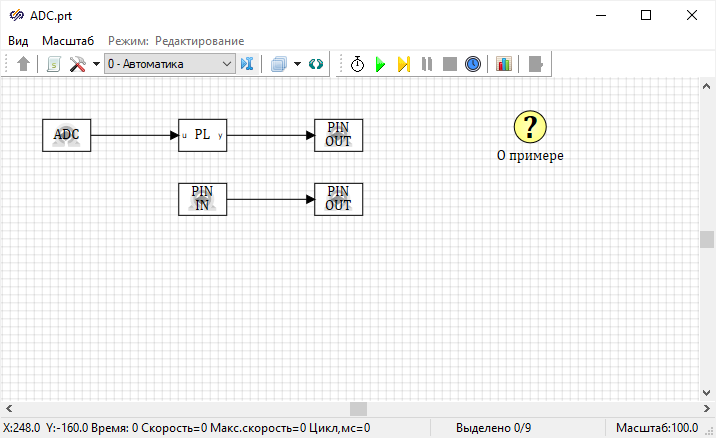Open the Масштаб menu
This screenshot has width=716, height=438.
[68, 40]
